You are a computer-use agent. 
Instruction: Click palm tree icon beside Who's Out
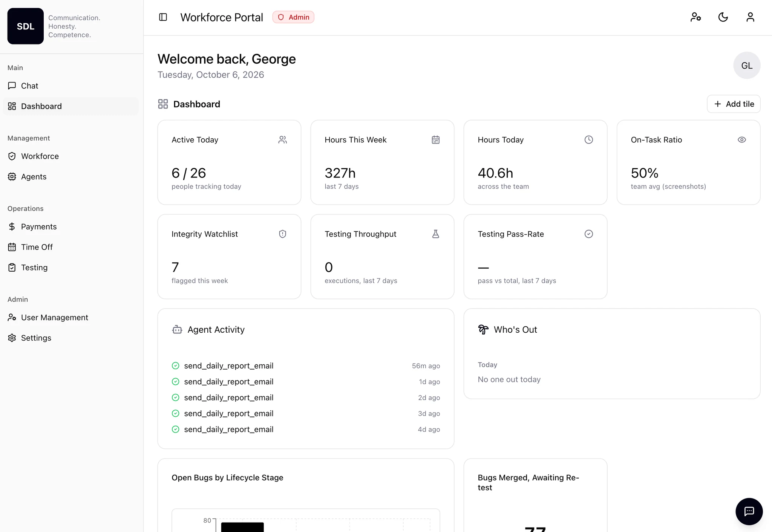coord(483,330)
